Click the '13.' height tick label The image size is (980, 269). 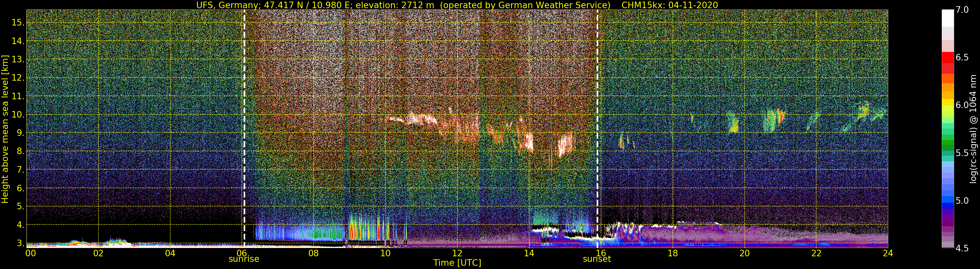pyautogui.click(x=18, y=59)
